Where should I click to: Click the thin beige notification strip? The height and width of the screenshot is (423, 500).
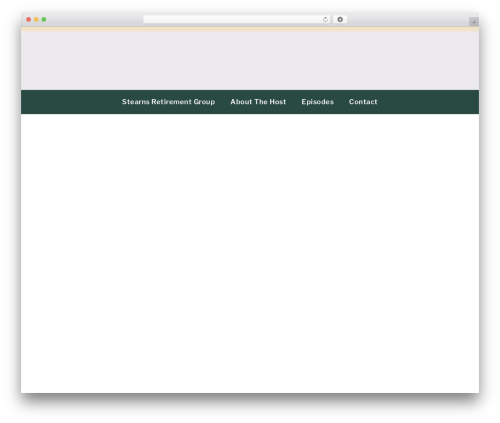click(x=250, y=29)
